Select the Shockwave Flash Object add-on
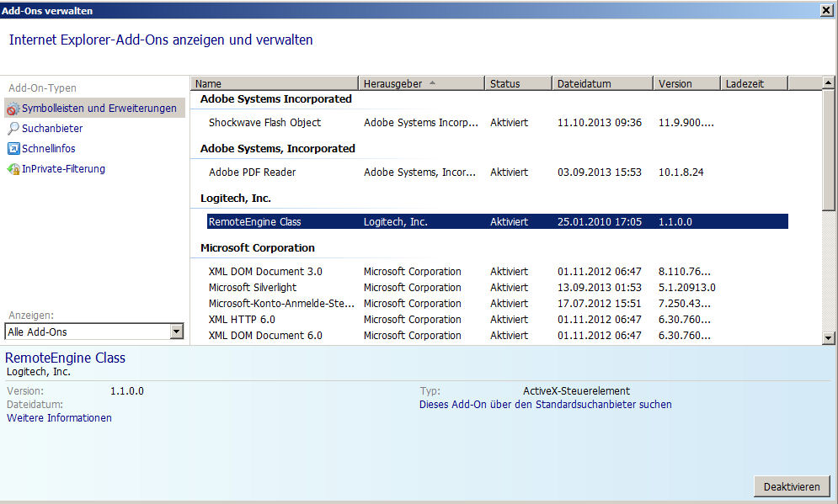 264,123
